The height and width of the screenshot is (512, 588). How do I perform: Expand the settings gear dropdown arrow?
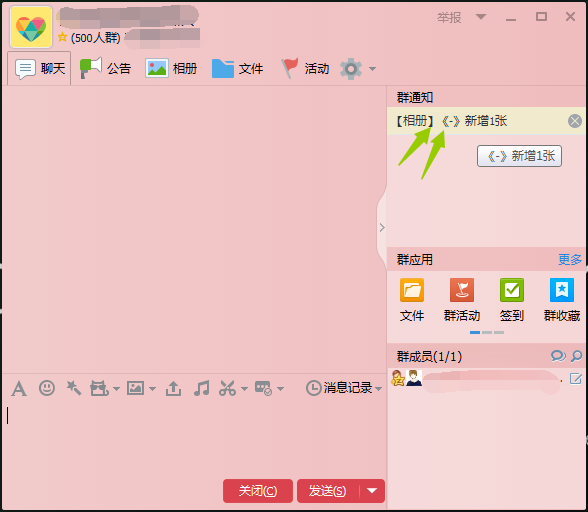[372, 69]
